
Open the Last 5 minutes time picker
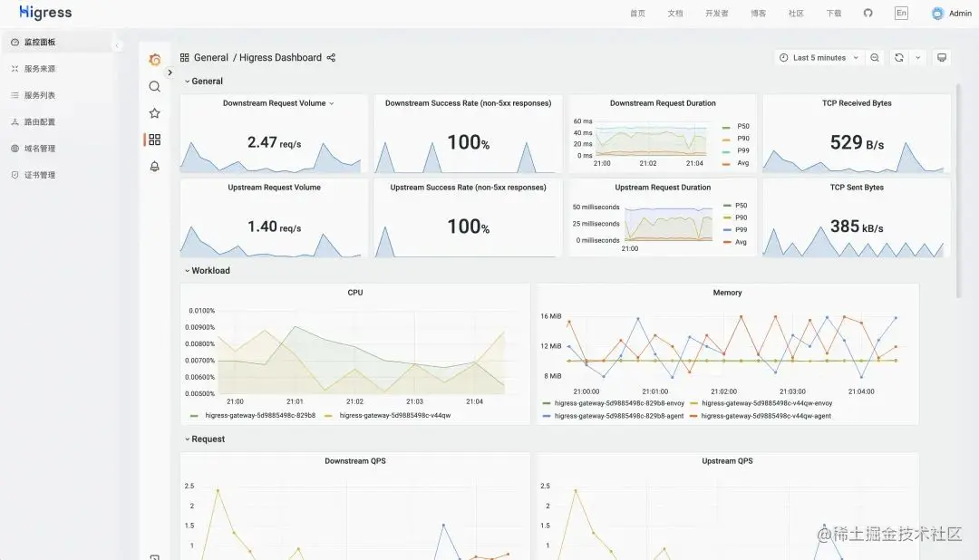click(819, 57)
